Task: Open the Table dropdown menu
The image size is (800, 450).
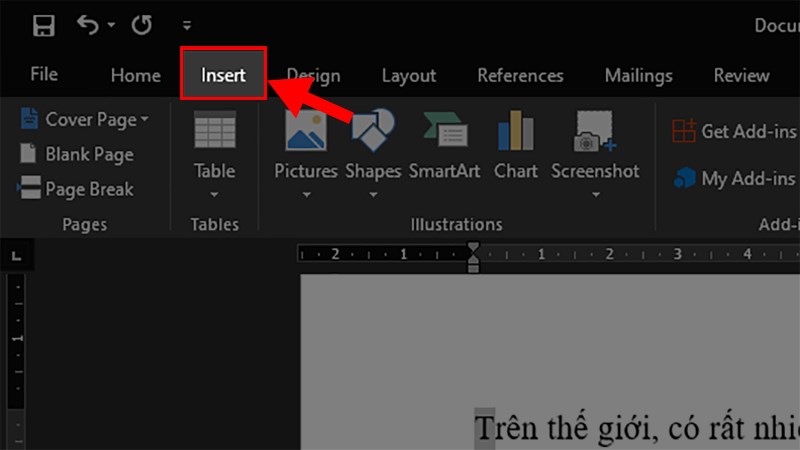Action: pos(214,193)
